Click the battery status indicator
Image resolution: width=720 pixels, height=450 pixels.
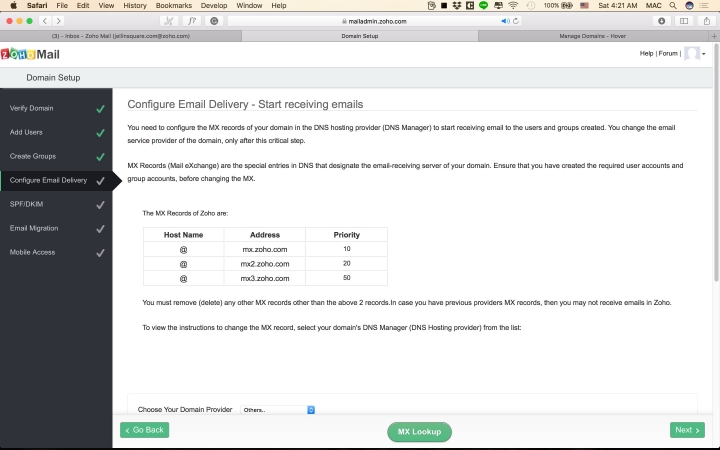558,6
